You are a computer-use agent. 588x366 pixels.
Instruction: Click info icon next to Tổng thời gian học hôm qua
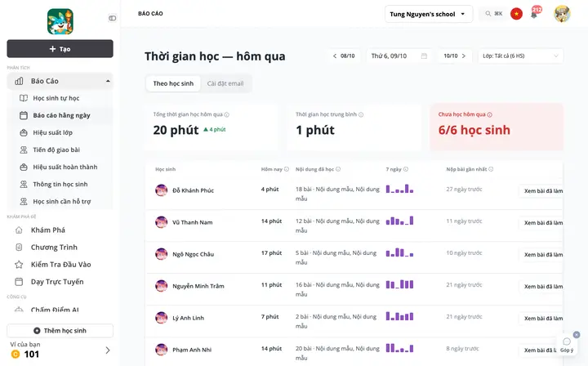pos(227,114)
